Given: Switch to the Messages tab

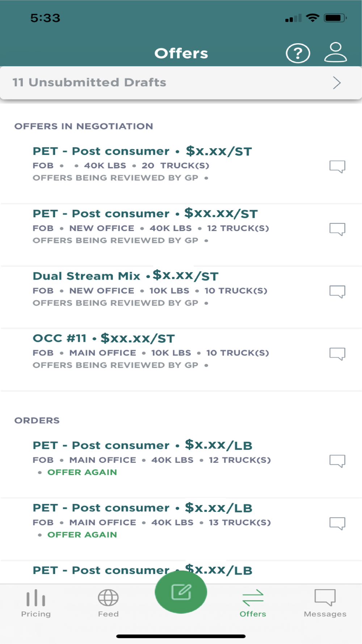Looking at the screenshot, I should [x=325, y=603].
